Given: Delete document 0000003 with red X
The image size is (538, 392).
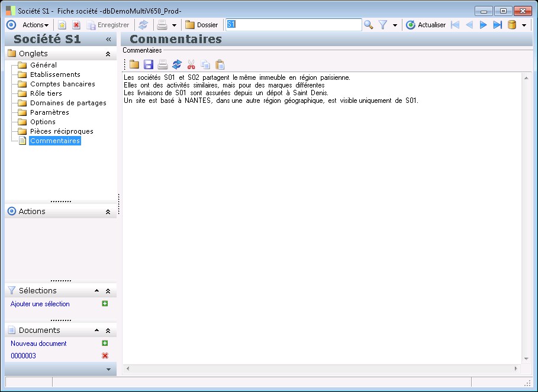Looking at the screenshot, I should point(105,355).
